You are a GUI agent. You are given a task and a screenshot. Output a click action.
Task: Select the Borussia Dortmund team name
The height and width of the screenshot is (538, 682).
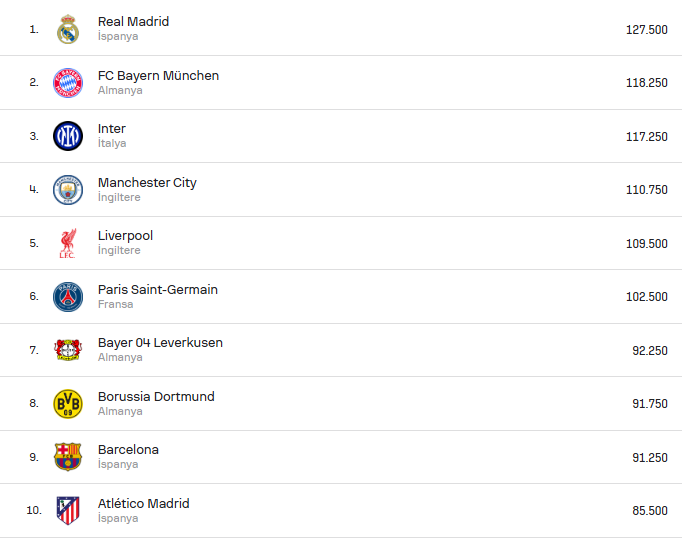(156, 397)
